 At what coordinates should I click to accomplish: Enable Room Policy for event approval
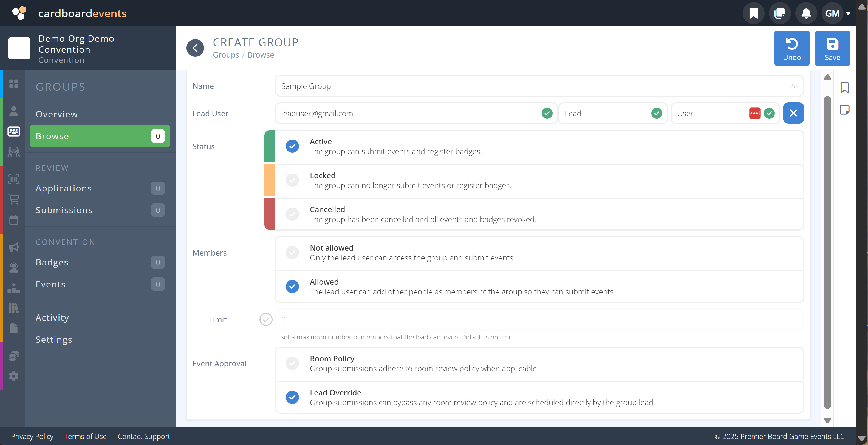point(292,363)
